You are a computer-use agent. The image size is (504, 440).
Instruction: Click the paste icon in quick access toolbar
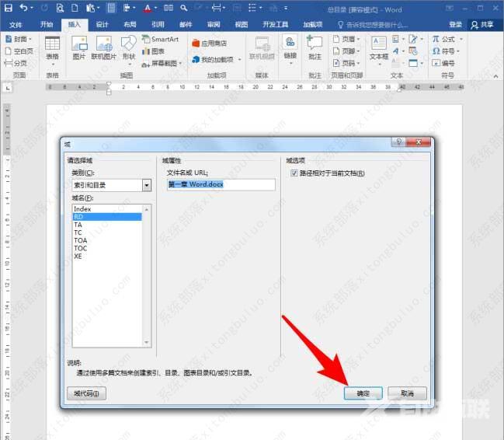pyautogui.click(x=91, y=8)
